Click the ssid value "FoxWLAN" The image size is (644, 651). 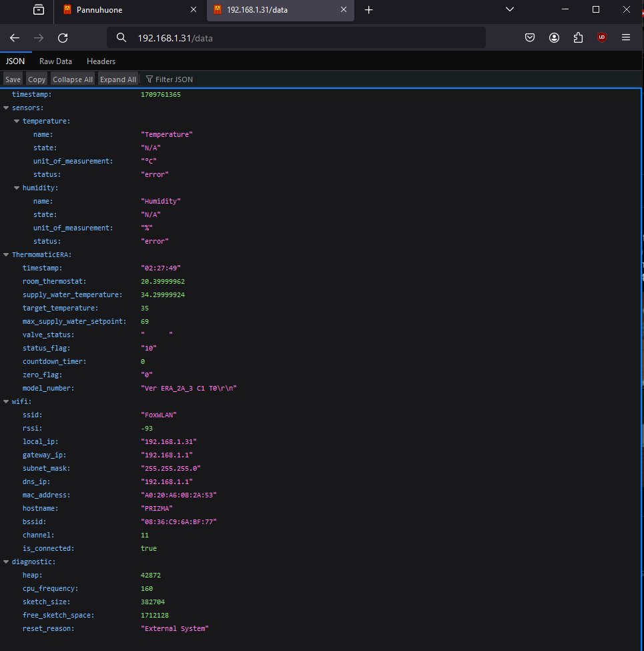(159, 415)
